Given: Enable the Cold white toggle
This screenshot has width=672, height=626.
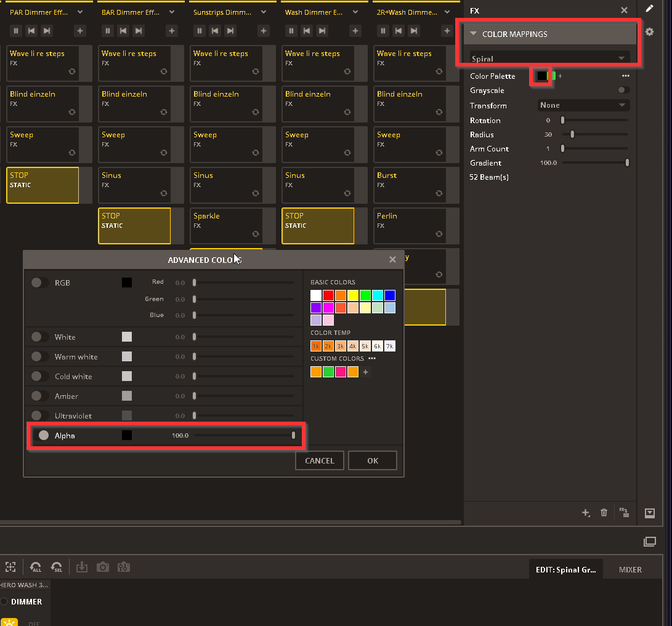Looking at the screenshot, I should tap(39, 376).
